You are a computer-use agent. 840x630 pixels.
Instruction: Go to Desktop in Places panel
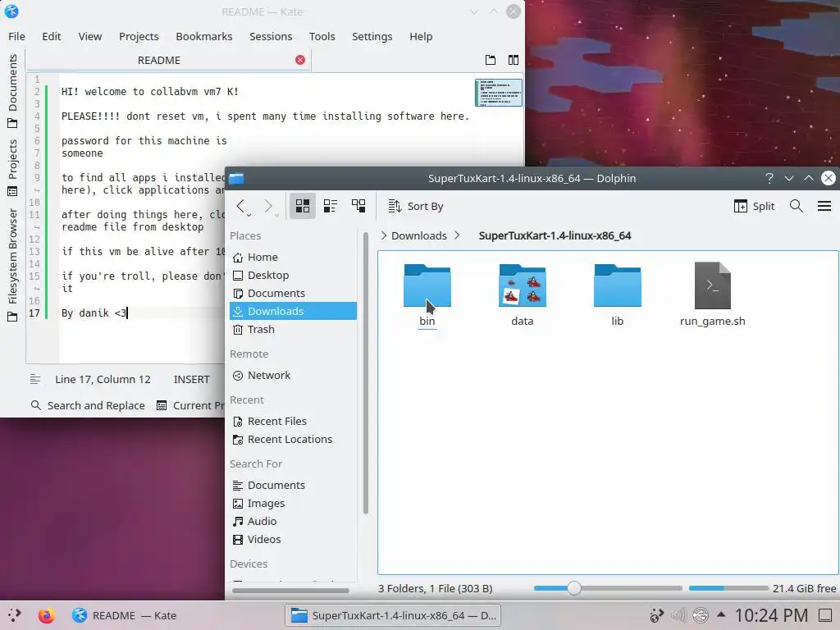tap(293, 276)
